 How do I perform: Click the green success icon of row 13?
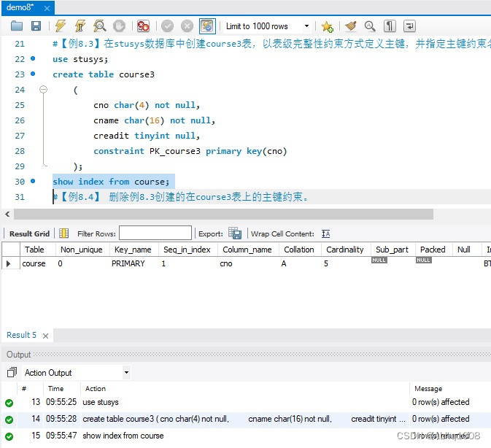click(9, 403)
